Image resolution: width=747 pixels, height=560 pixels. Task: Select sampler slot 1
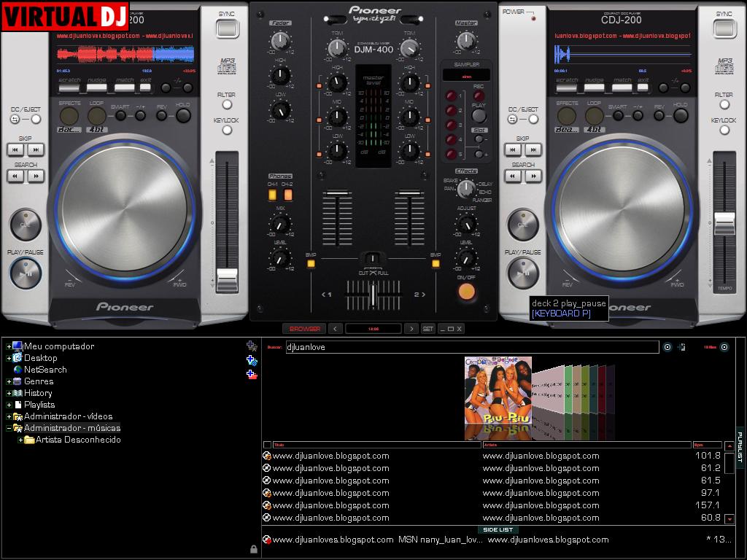coord(451,96)
